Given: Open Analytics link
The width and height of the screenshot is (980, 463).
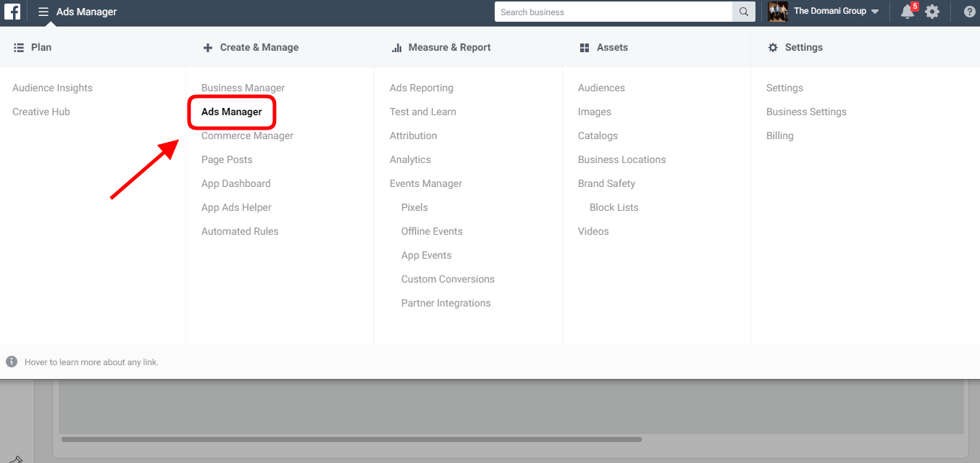Looking at the screenshot, I should click(x=410, y=159).
